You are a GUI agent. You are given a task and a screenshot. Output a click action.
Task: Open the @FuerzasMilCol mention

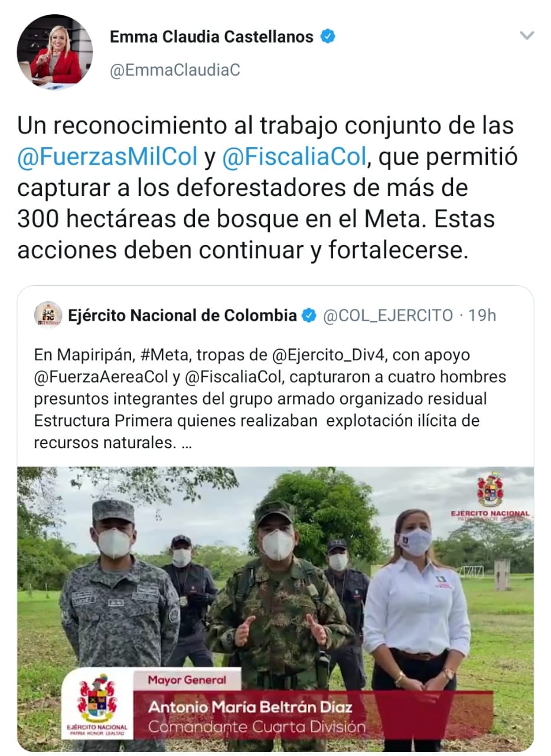(x=107, y=157)
